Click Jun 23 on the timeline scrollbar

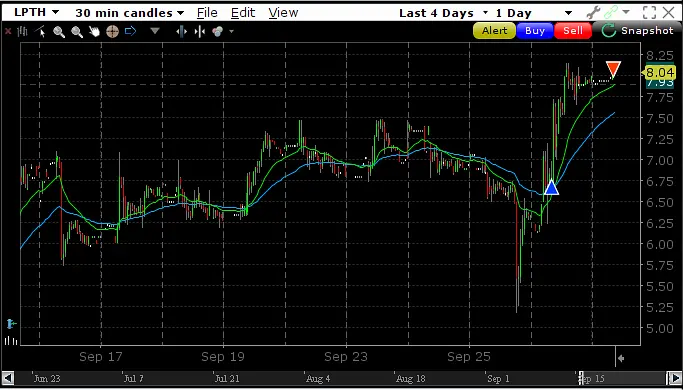(x=47, y=379)
